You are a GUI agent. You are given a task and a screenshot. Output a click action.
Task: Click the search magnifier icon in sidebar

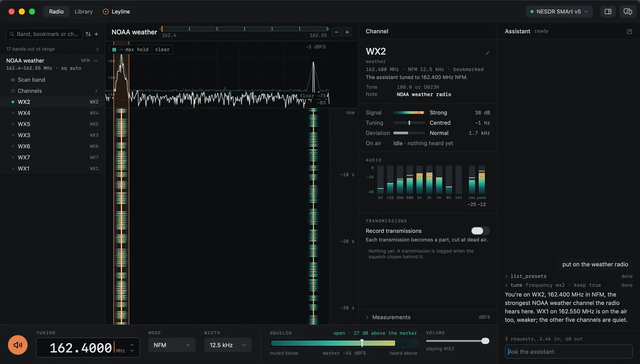12,34
